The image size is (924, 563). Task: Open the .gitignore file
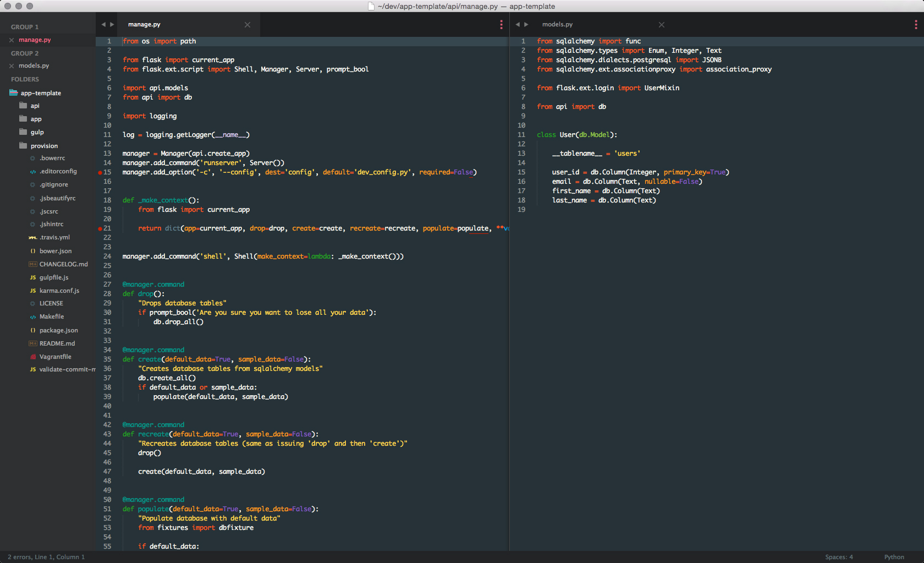[x=54, y=185]
